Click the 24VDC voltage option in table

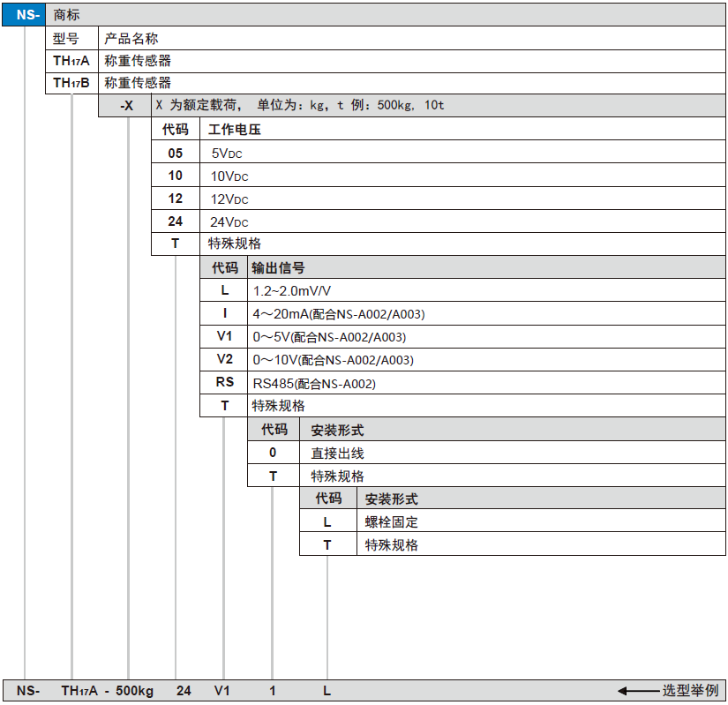point(229,222)
